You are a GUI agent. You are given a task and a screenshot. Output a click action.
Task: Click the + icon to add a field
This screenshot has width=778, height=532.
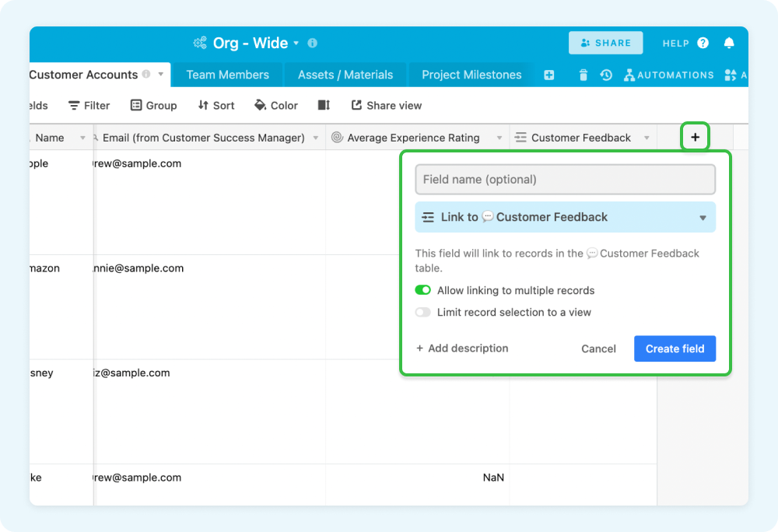pyautogui.click(x=694, y=136)
